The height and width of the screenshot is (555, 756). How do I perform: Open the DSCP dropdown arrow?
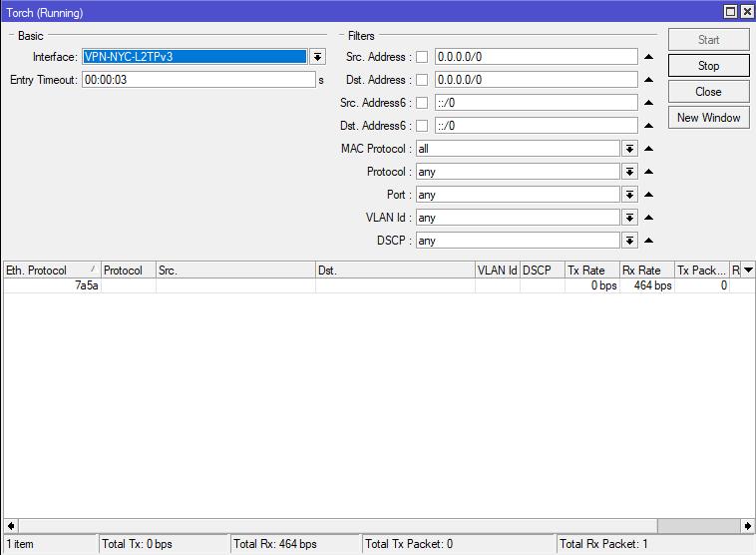point(629,241)
